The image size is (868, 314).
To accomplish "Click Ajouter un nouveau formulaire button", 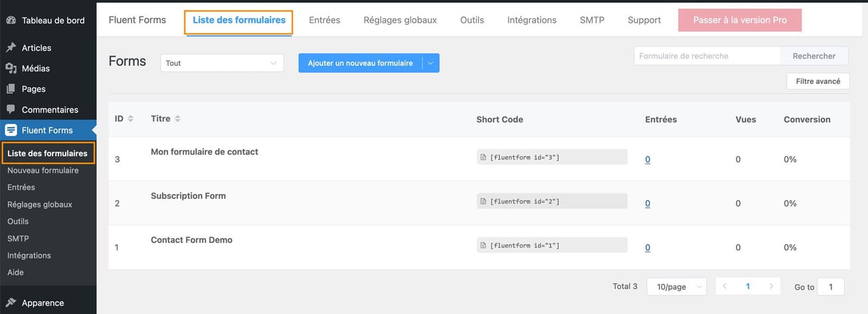I will (360, 63).
